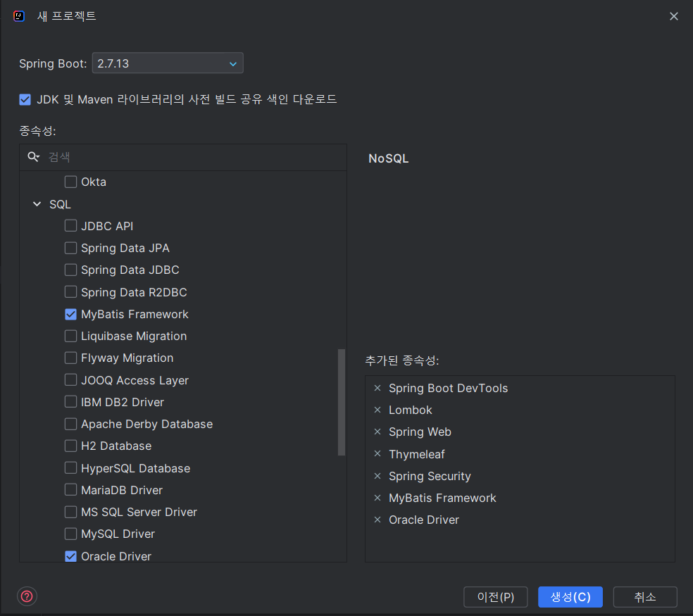693x616 pixels.
Task: Click the NoSQL description heading
Action: [389, 158]
